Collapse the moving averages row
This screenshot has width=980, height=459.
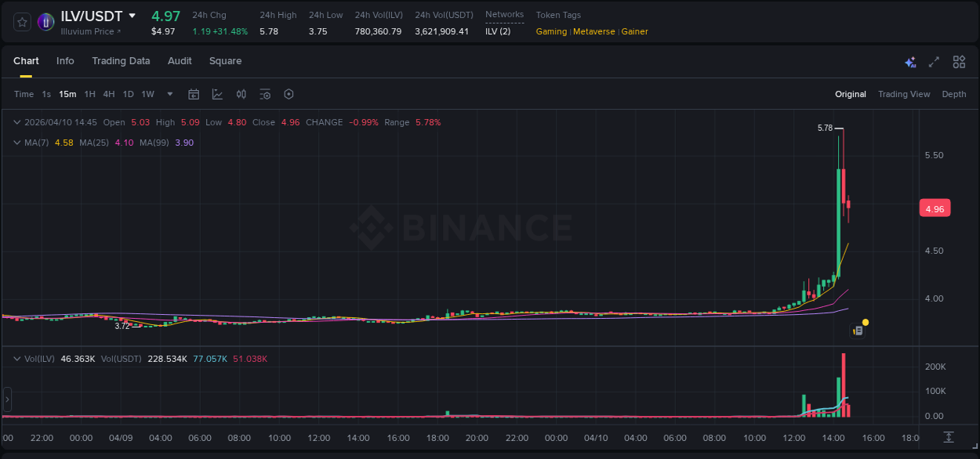click(x=16, y=142)
